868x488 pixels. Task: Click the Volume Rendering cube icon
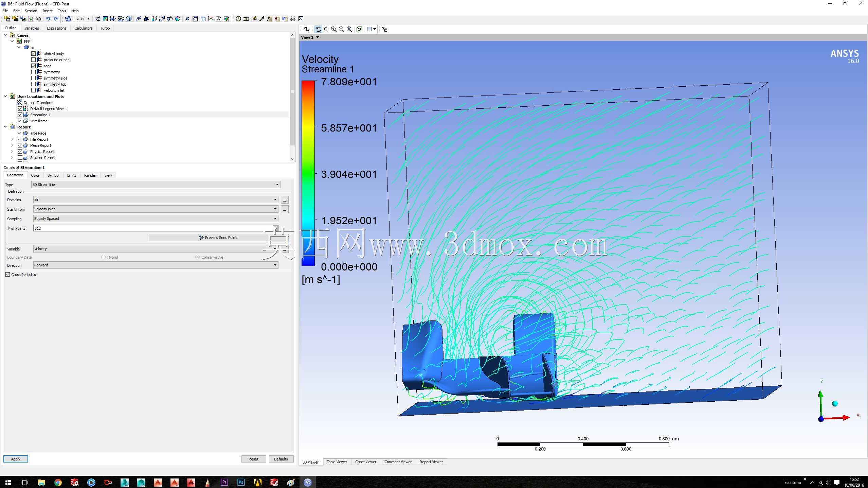pos(129,19)
